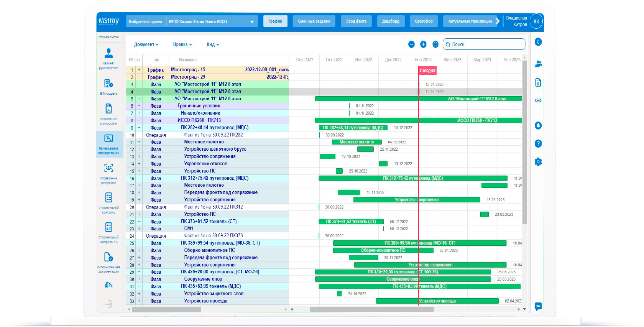
Task: Open the BIM-модель module
Action: click(x=108, y=87)
